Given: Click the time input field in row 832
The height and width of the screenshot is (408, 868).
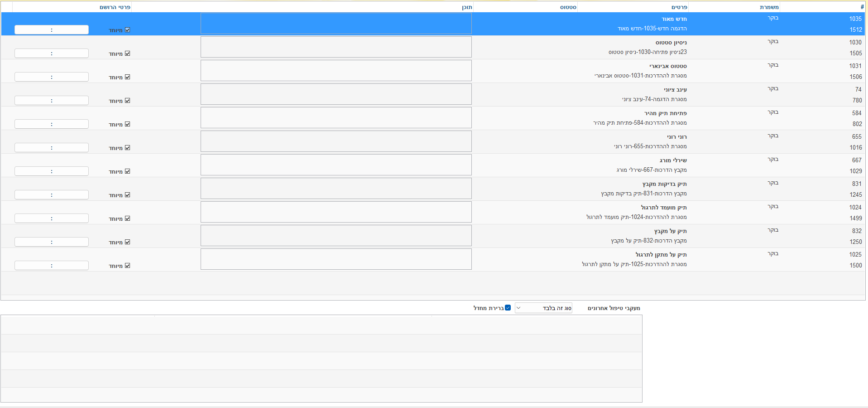Looking at the screenshot, I should (x=52, y=242).
